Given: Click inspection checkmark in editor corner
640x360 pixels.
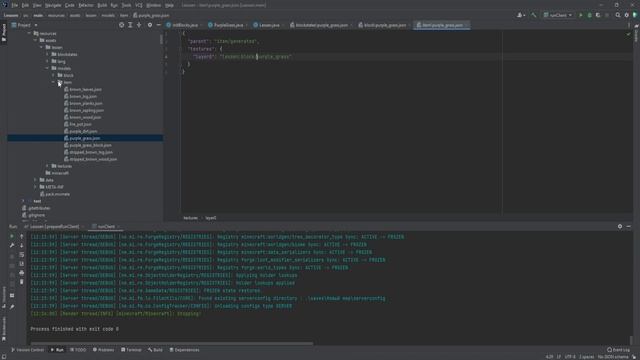Looking at the screenshot, I should (x=628, y=34).
